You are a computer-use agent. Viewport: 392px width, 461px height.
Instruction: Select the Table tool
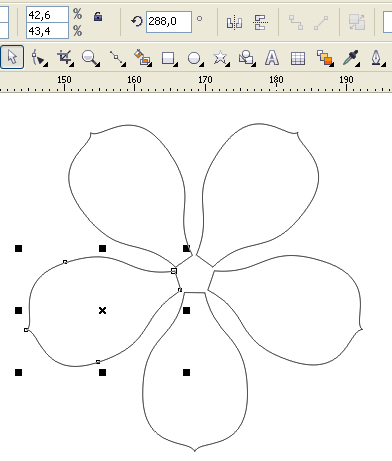[298, 58]
